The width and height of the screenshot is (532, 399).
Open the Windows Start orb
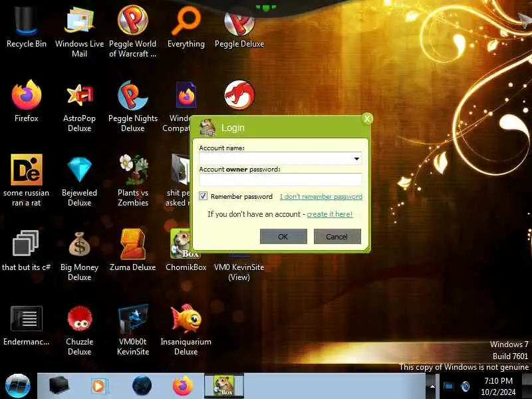click(x=18, y=386)
